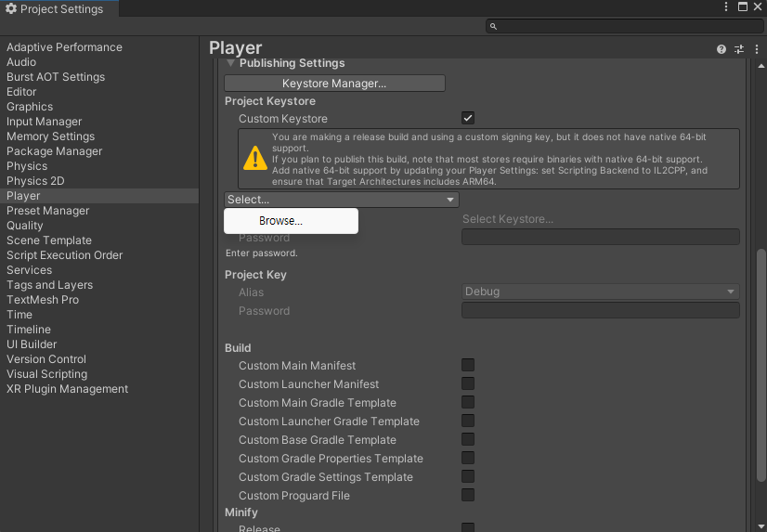Image resolution: width=767 pixels, height=532 pixels.
Task: Open Time settings
Action: pyautogui.click(x=19, y=315)
